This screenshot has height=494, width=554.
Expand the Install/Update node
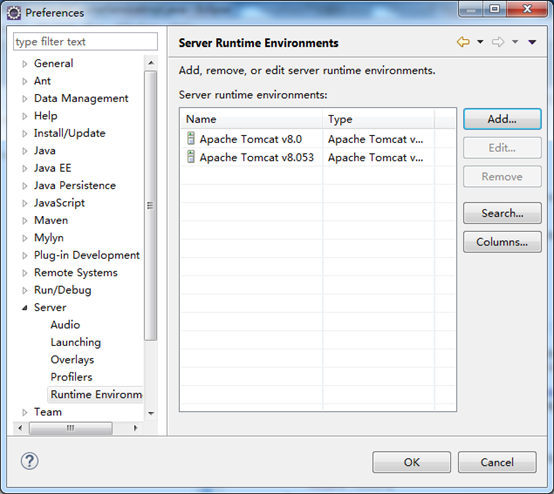pyautogui.click(x=24, y=134)
